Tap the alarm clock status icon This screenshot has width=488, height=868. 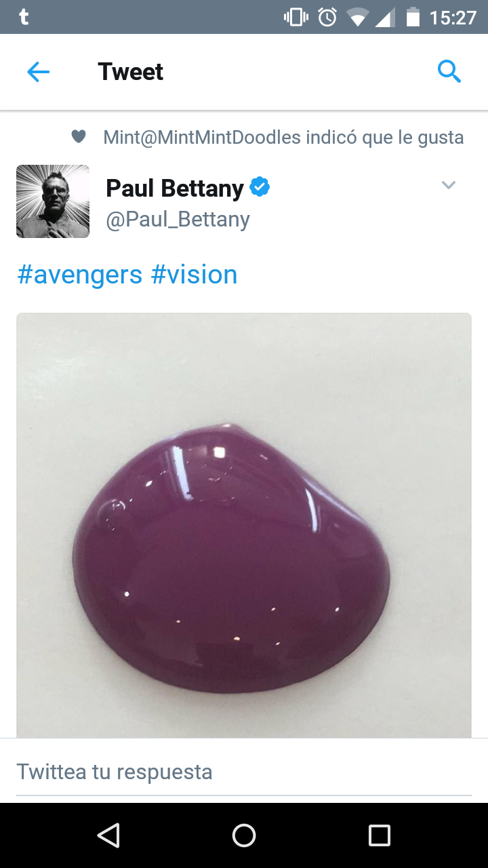pos(327,17)
